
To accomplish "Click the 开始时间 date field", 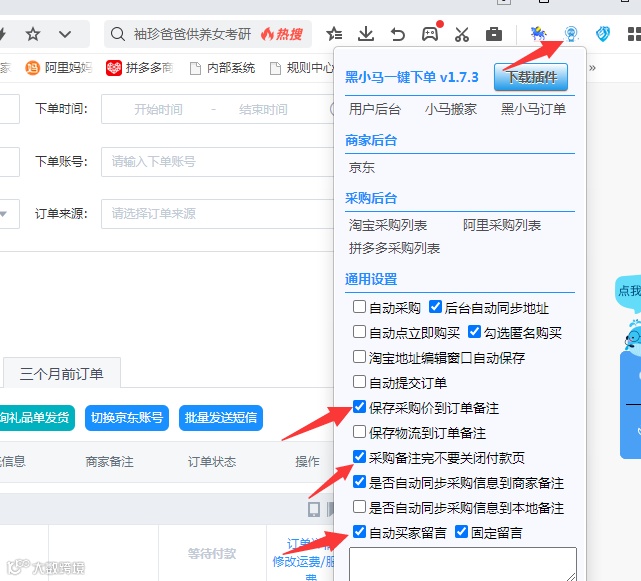I will [x=158, y=110].
